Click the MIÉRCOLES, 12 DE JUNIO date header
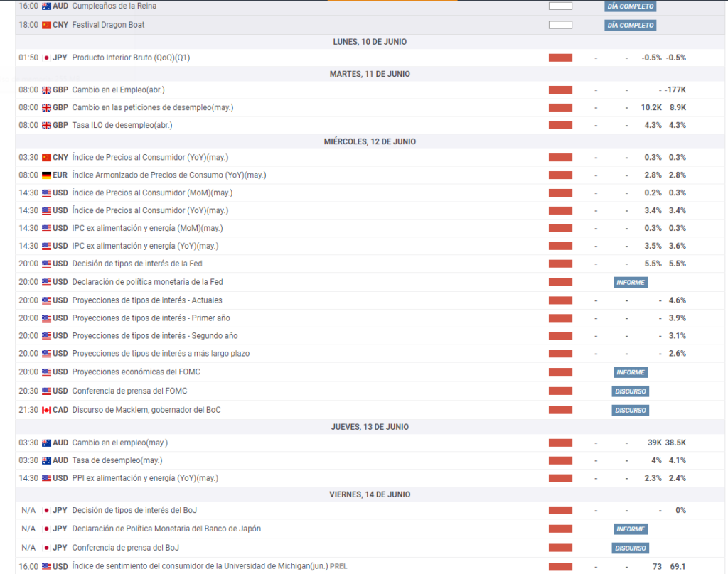728x574 pixels. click(370, 141)
